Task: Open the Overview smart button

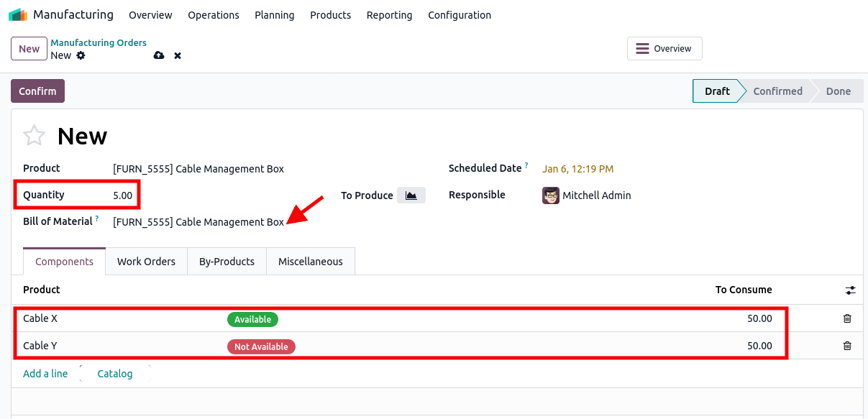Action: pos(664,49)
